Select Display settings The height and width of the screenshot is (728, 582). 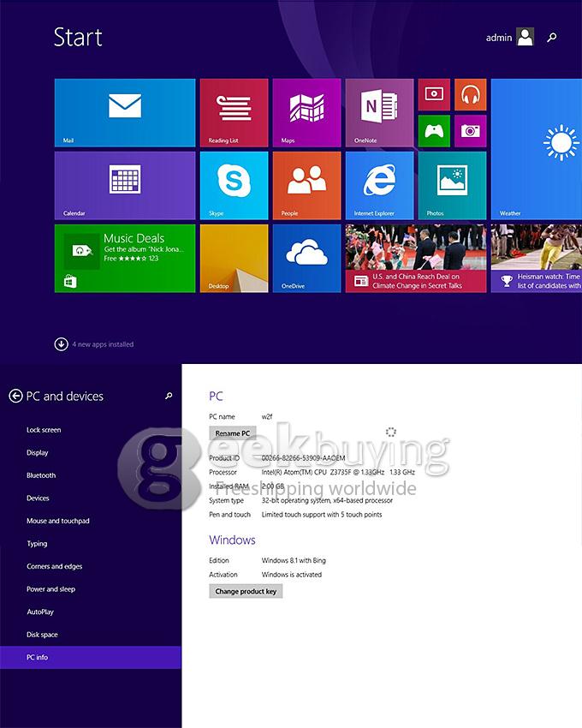(x=37, y=453)
